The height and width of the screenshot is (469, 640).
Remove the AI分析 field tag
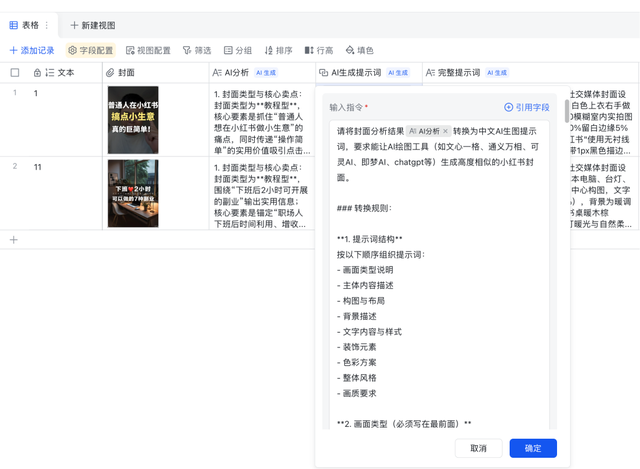446,131
